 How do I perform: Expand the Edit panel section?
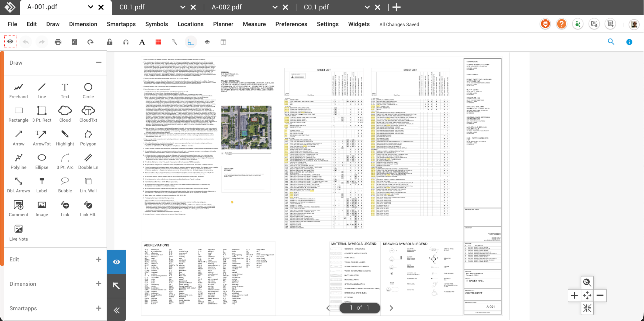point(99,259)
